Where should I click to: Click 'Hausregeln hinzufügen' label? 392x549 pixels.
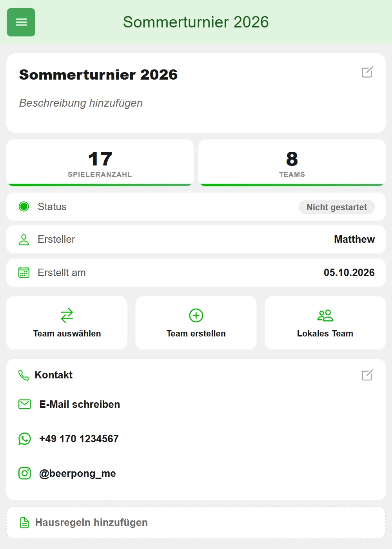point(91,523)
